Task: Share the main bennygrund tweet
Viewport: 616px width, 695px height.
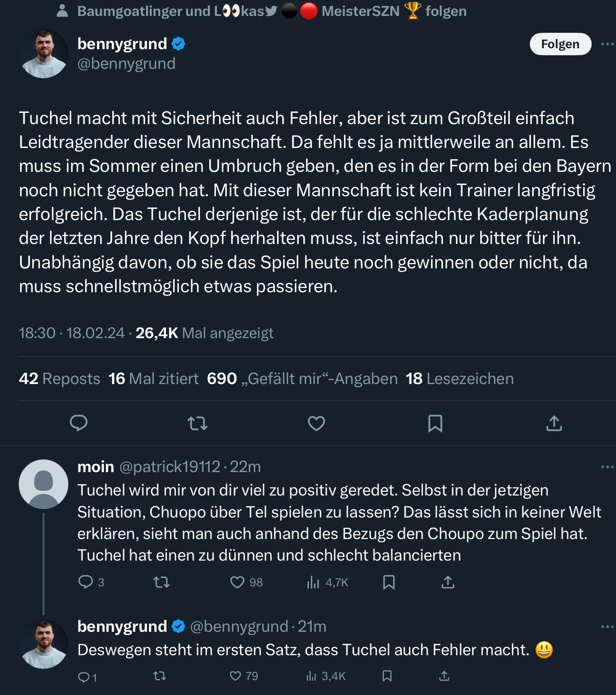Action: (554, 423)
